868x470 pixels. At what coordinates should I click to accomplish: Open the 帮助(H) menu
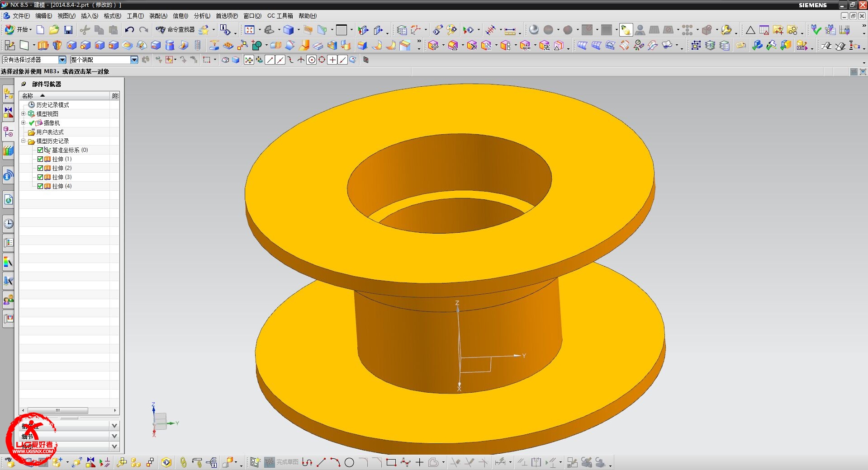pos(307,16)
